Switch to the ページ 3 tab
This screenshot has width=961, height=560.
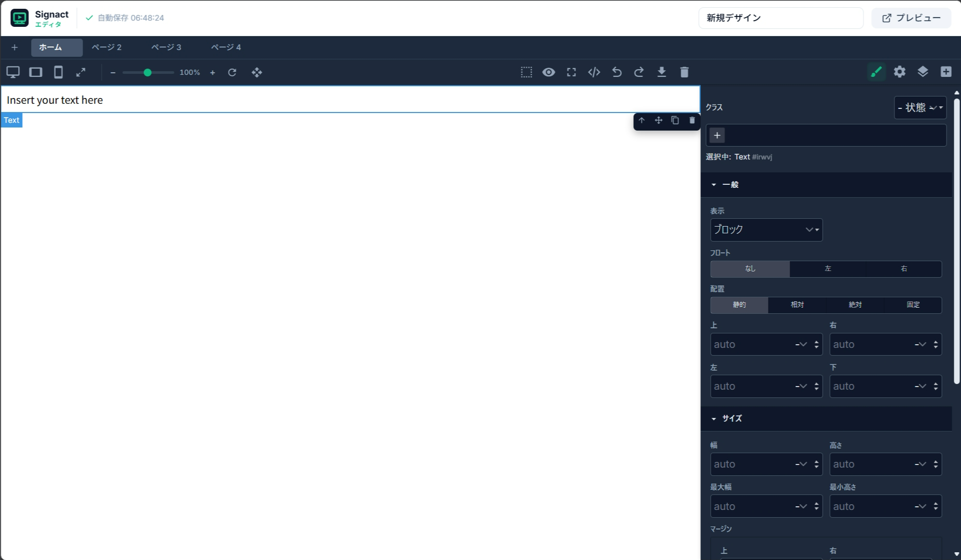pos(166,47)
